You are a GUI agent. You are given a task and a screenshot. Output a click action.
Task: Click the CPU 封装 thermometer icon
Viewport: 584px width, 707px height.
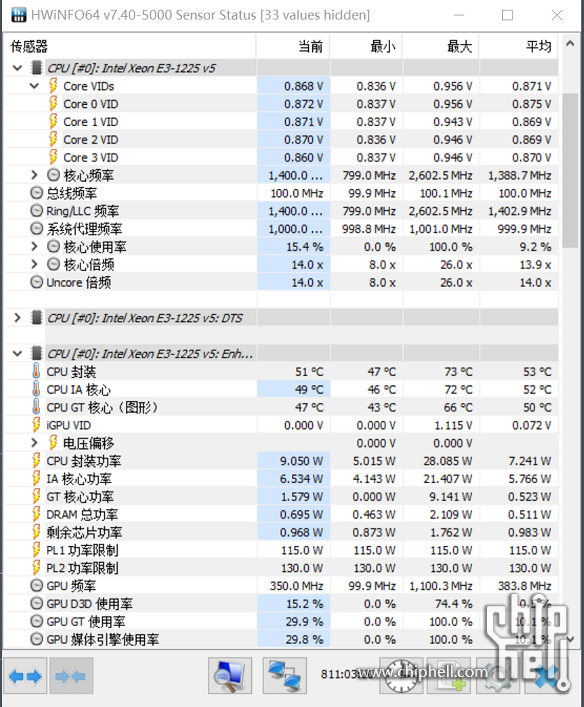(x=37, y=372)
